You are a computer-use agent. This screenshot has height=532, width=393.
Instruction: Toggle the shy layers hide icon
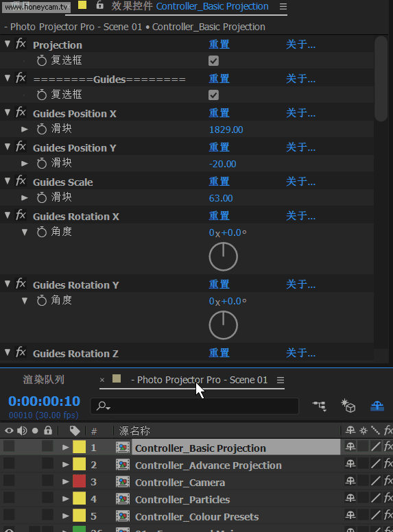click(x=377, y=406)
